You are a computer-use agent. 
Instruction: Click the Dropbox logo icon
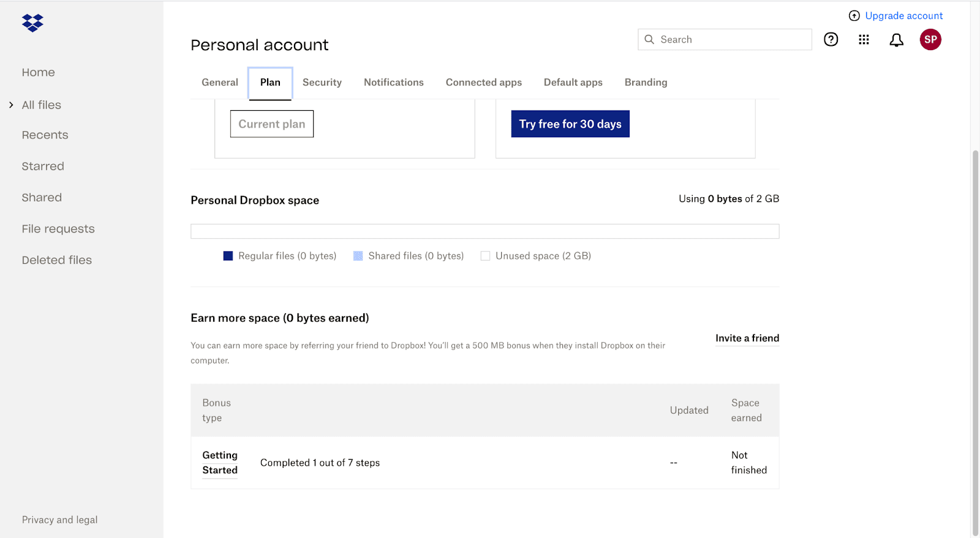[x=32, y=23]
